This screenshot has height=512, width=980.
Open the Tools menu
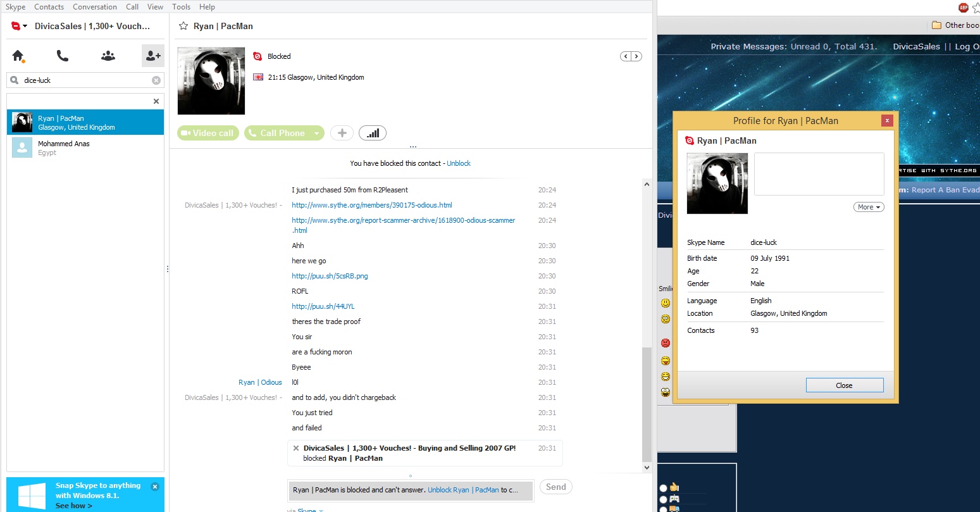(182, 7)
